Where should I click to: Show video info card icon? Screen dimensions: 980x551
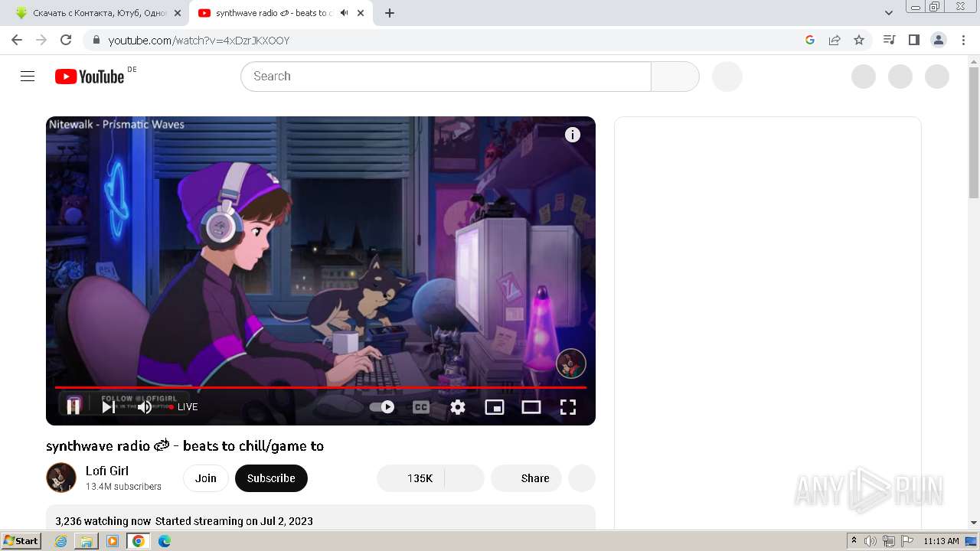pos(573,135)
